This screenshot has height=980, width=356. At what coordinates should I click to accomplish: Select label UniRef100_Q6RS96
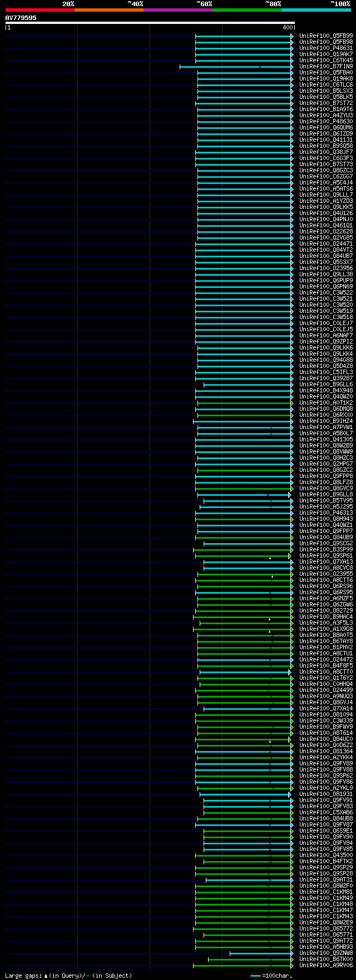pyautogui.click(x=326, y=586)
